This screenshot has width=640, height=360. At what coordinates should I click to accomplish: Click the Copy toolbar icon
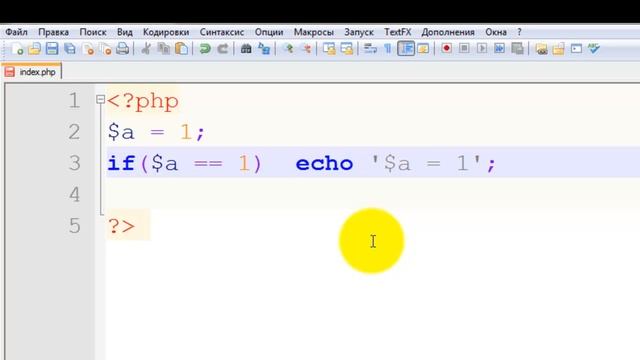[164, 49]
